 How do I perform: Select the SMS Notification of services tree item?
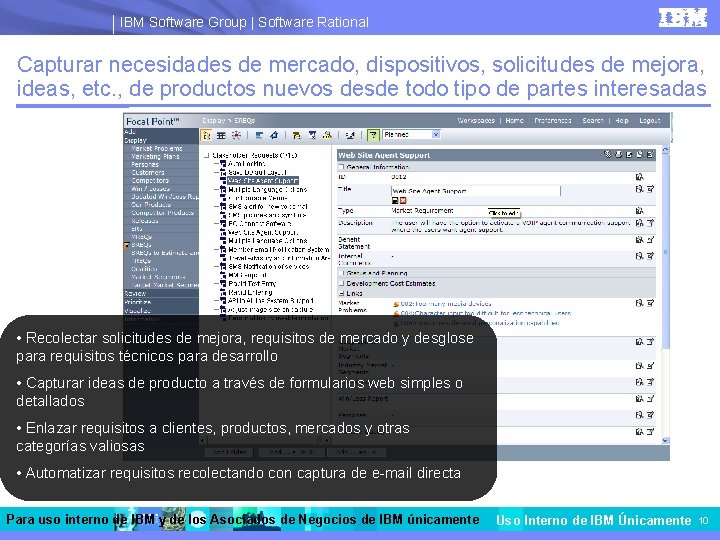[269, 266]
